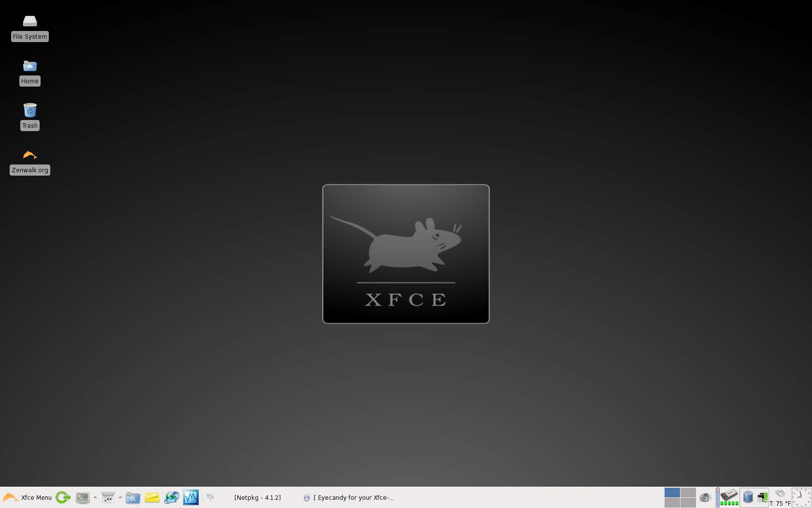
Task: Launch the terminal emulator from panel
Action: point(83,497)
